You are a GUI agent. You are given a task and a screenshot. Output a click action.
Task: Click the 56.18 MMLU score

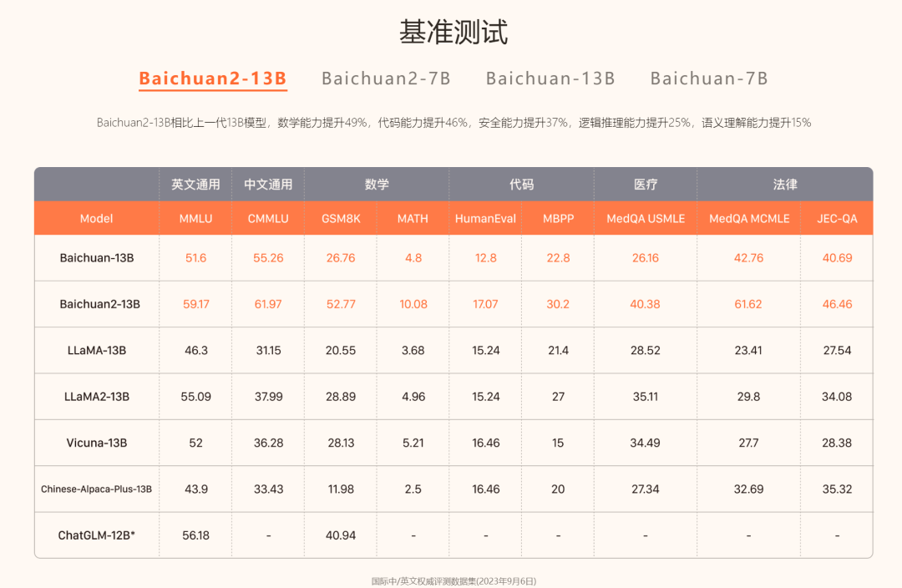tap(195, 535)
